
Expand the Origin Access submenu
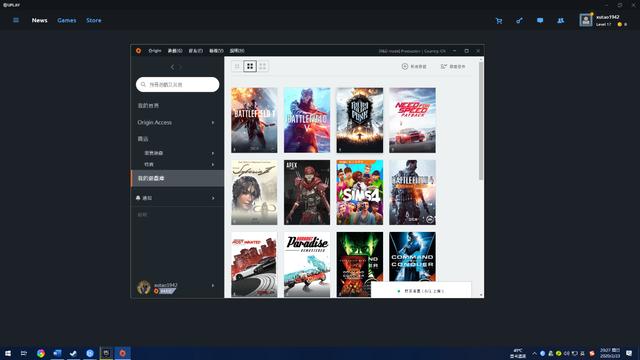point(213,122)
